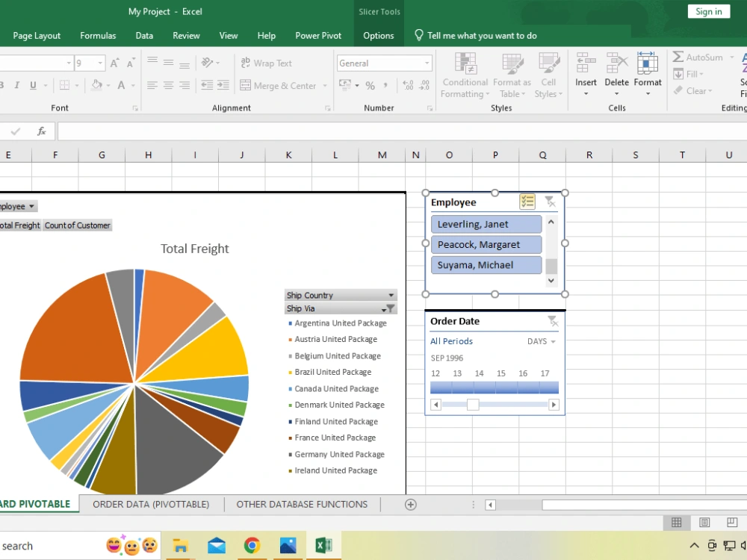Enable Multi-Select on the Employee slicer
This screenshot has width=747, height=560.
pyautogui.click(x=528, y=201)
